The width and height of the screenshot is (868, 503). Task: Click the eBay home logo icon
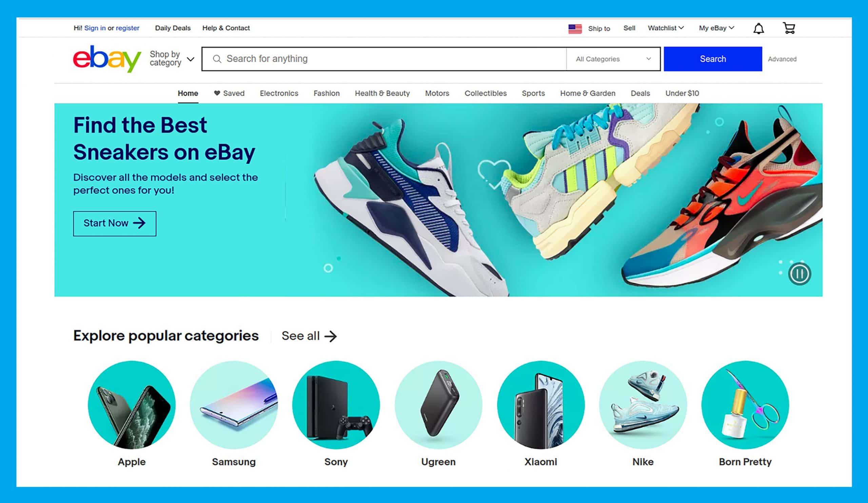(106, 59)
